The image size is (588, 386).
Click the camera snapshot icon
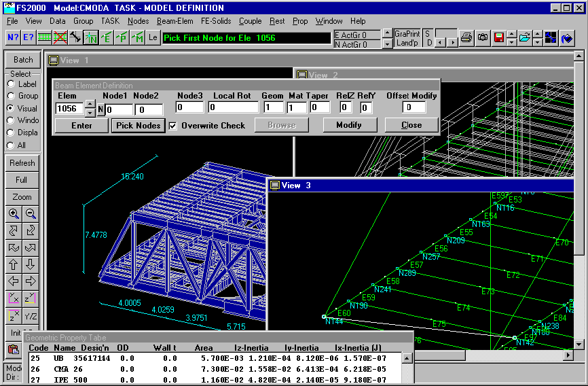click(483, 38)
